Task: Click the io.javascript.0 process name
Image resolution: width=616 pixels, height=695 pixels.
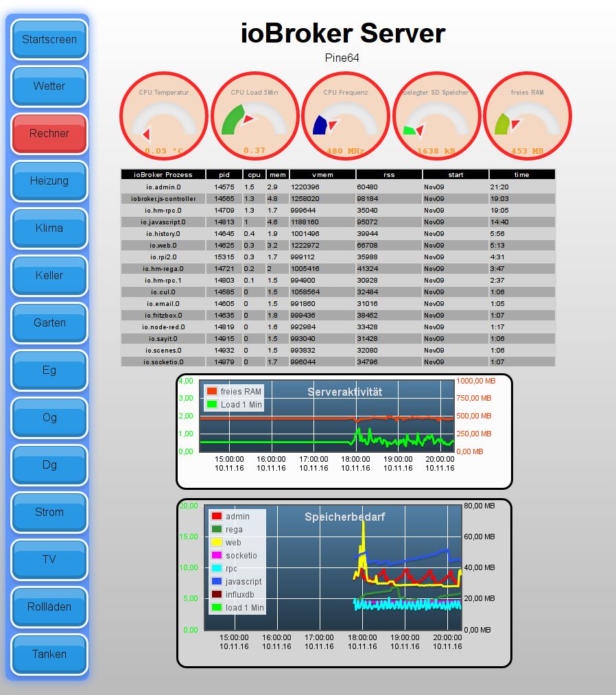Action: tap(163, 222)
